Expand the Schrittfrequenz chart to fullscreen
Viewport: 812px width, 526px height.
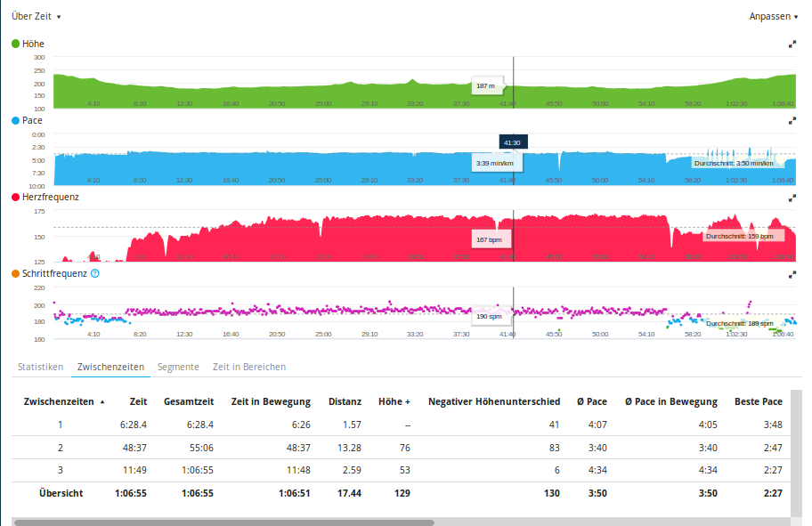coord(792,275)
